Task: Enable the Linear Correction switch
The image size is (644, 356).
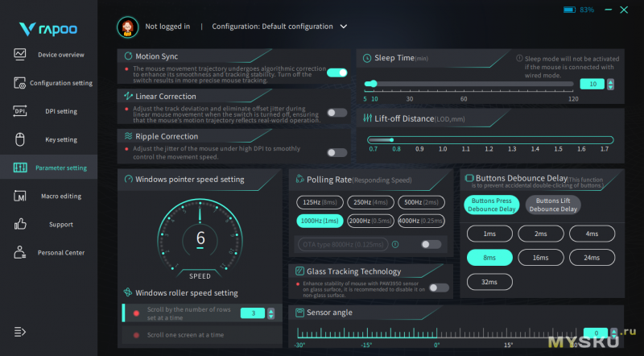Action: 336,113
